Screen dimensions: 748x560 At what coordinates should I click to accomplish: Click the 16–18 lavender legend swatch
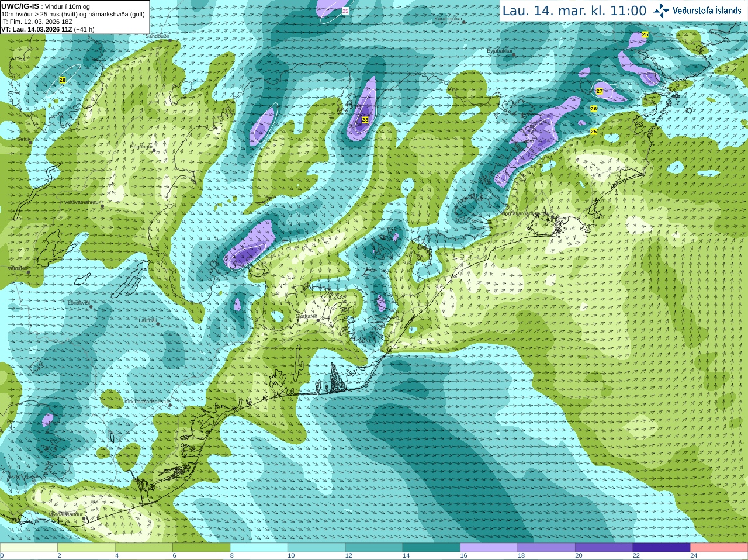pos(489,548)
